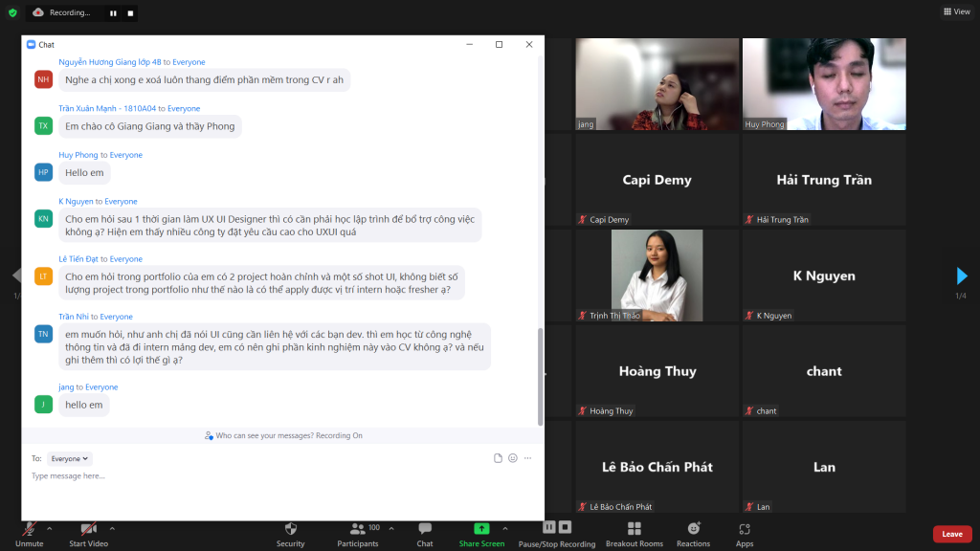Screen dimensions: 980x551
Task: Select the chant participant tile
Action: (824, 371)
